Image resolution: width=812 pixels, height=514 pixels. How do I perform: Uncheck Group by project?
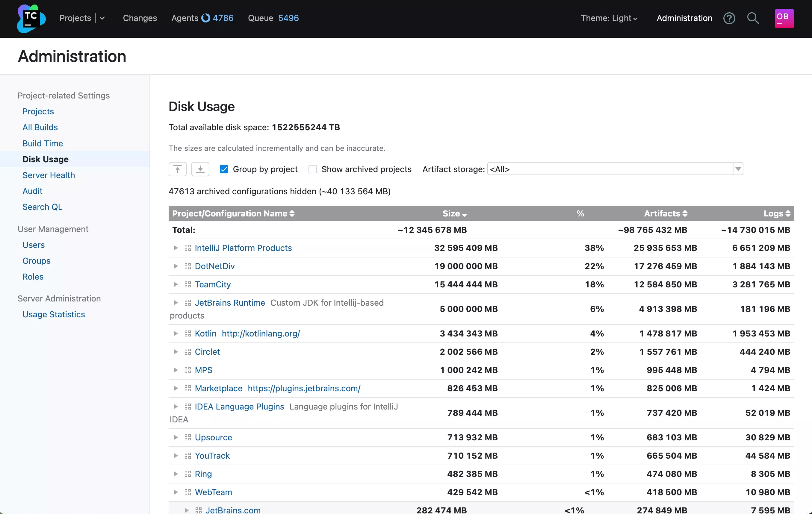[x=223, y=169]
